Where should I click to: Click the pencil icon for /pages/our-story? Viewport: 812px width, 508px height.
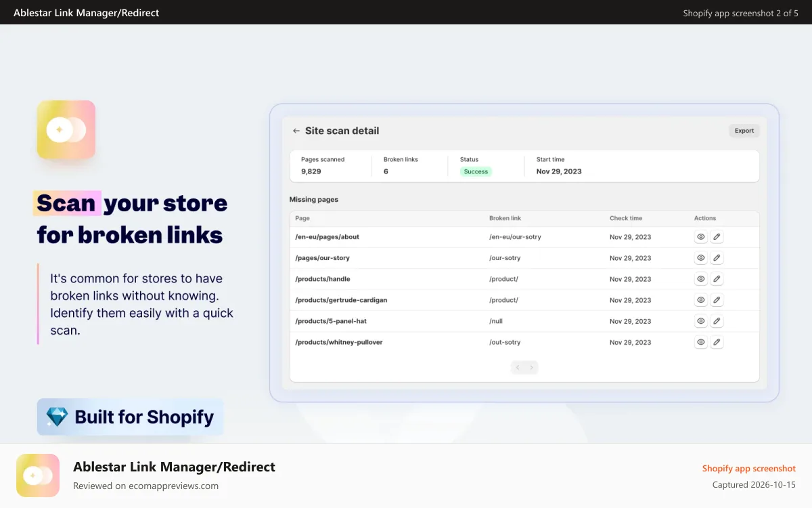[x=717, y=258]
